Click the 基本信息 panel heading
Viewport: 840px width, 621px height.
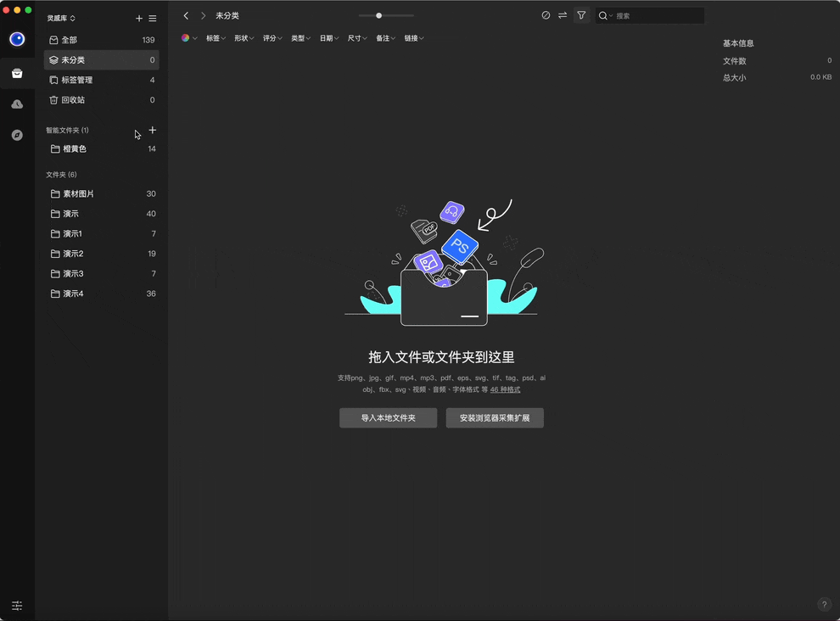[x=738, y=43]
